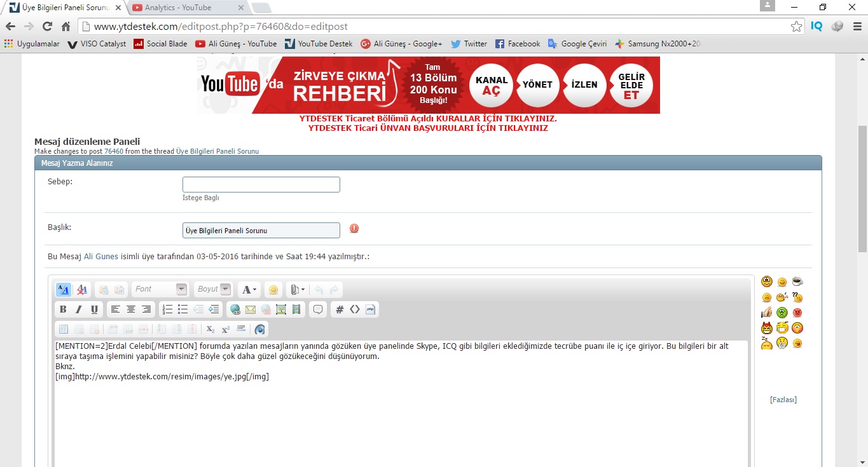
Task: Click the insert link globe icon
Action: pyautogui.click(x=235, y=309)
